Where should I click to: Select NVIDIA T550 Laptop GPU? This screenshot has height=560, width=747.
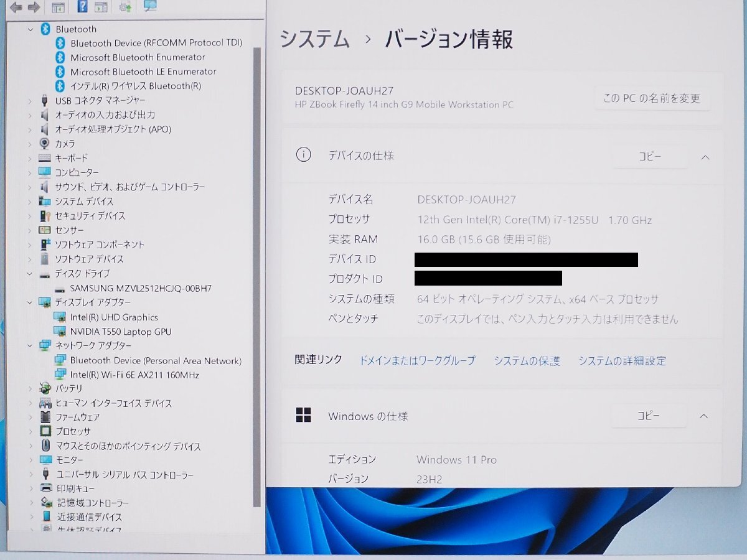121,332
